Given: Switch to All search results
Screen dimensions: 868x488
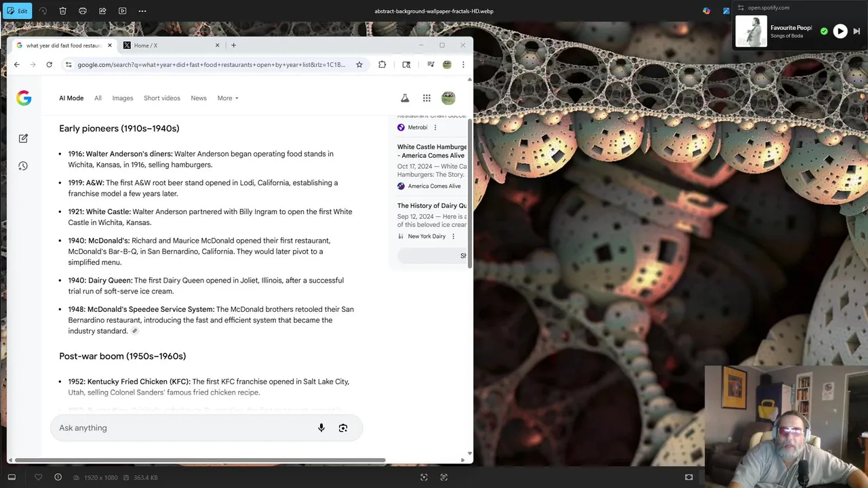Looking at the screenshot, I should tap(98, 98).
